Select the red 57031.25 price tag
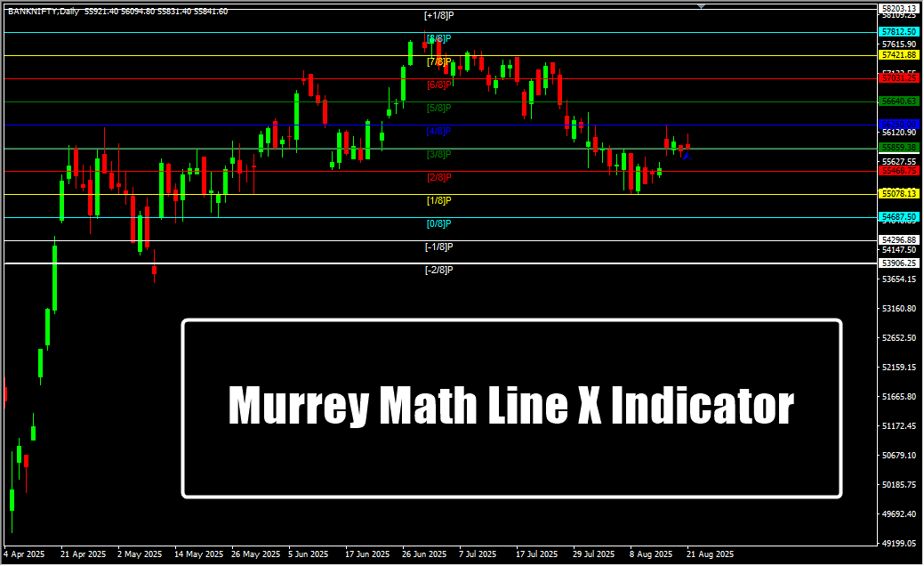Viewport: 924px width, 566px height. [x=898, y=78]
